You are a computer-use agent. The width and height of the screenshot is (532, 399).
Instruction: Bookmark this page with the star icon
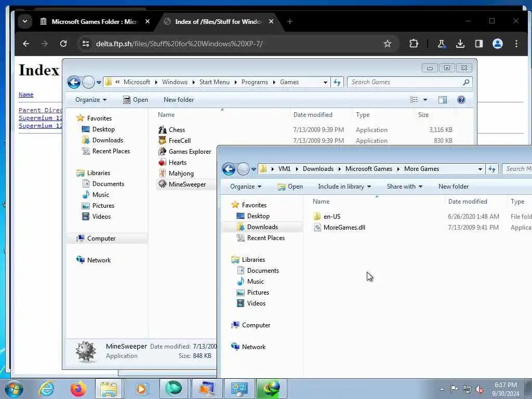(x=387, y=44)
